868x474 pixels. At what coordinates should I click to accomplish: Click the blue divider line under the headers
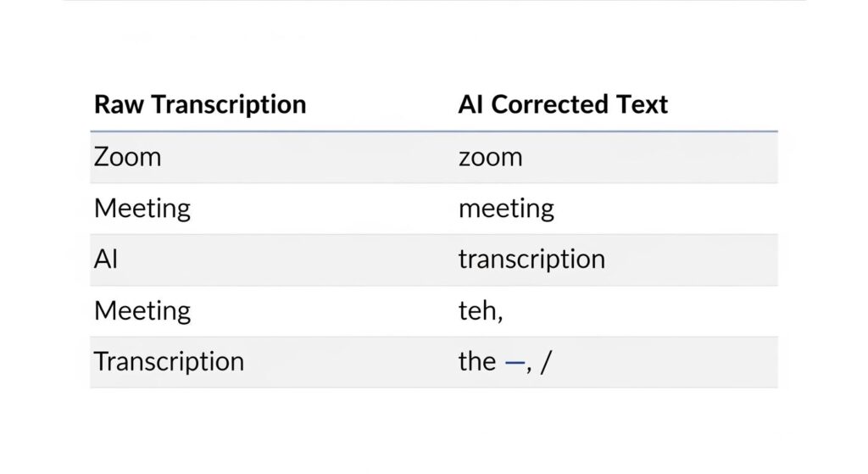433,131
